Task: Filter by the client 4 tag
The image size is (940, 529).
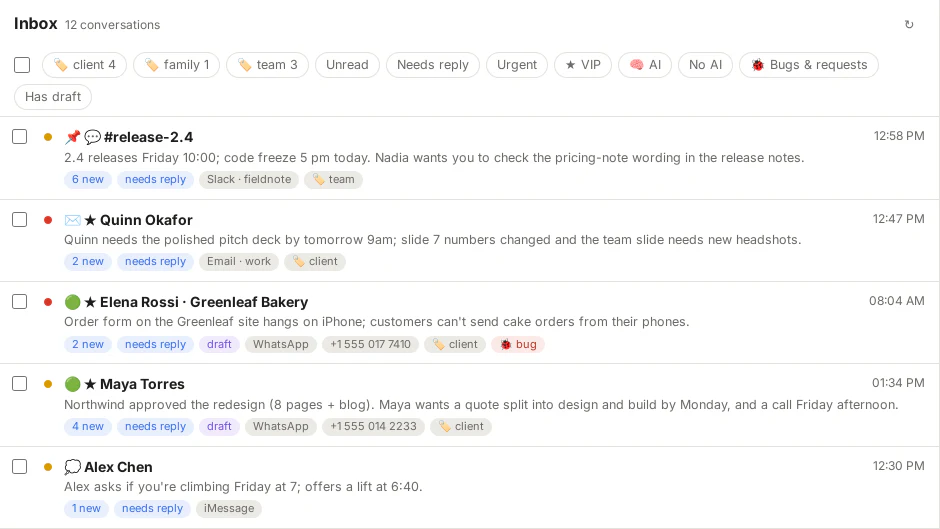Action: pyautogui.click(x=85, y=65)
